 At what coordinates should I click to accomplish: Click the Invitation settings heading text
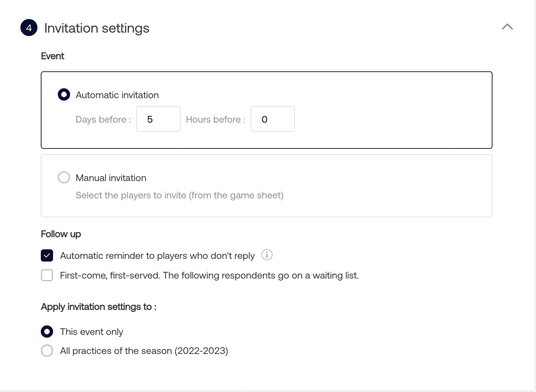pyautogui.click(x=97, y=28)
